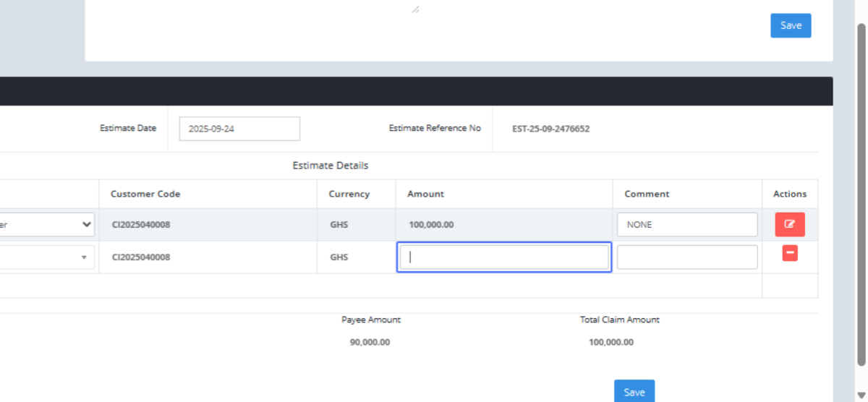Click the empty Amount input in second row
Screen dimensions: 868x402
(x=504, y=257)
